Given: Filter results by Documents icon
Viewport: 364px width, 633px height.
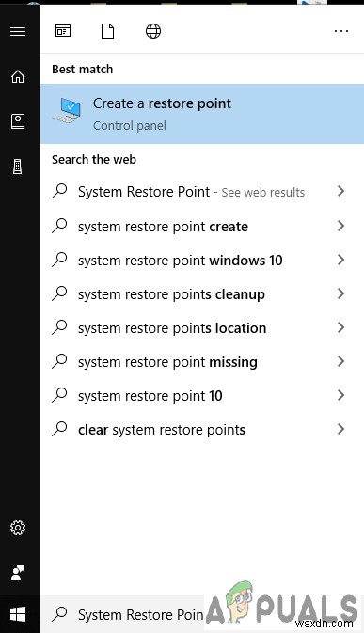Looking at the screenshot, I should pos(107,31).
